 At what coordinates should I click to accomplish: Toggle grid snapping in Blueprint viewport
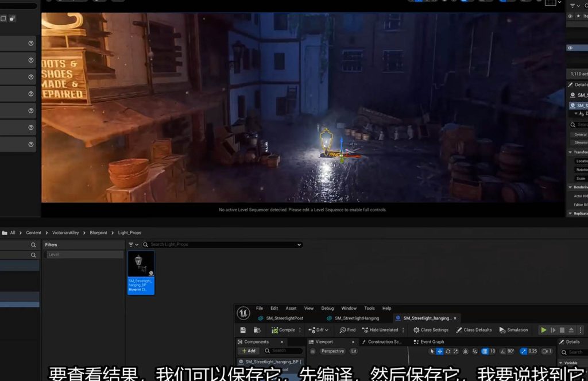(485, 351)
